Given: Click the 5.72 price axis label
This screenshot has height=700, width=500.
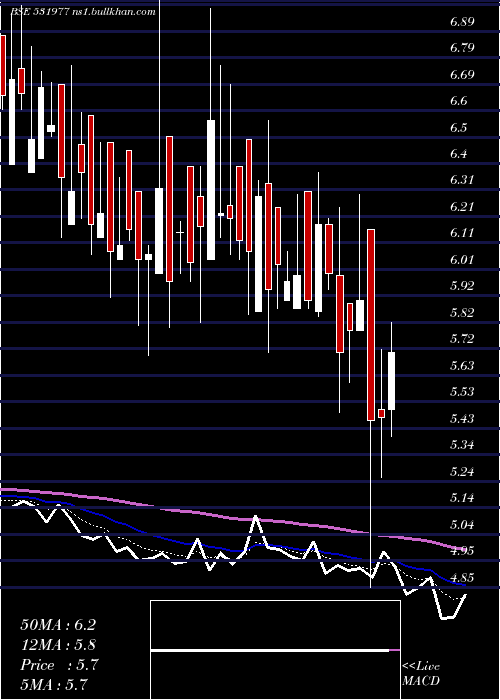Looking at the screenshot, I should pos(462,339).
